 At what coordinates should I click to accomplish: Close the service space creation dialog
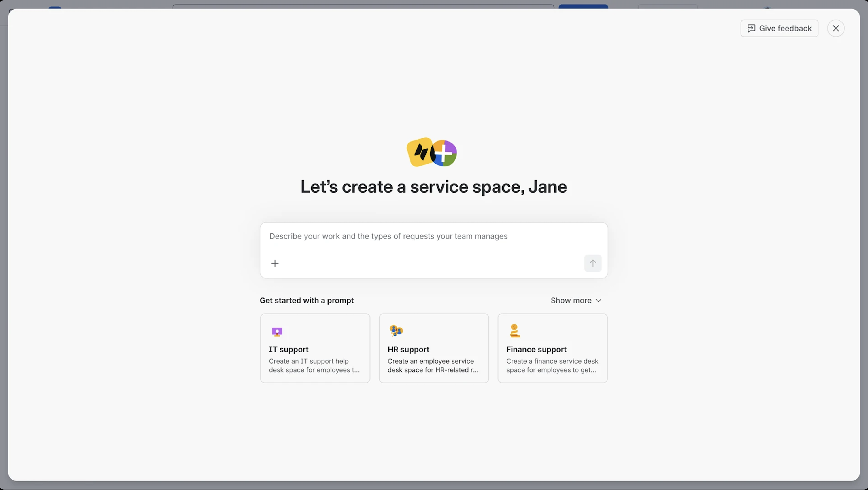(x=836, y=28)
